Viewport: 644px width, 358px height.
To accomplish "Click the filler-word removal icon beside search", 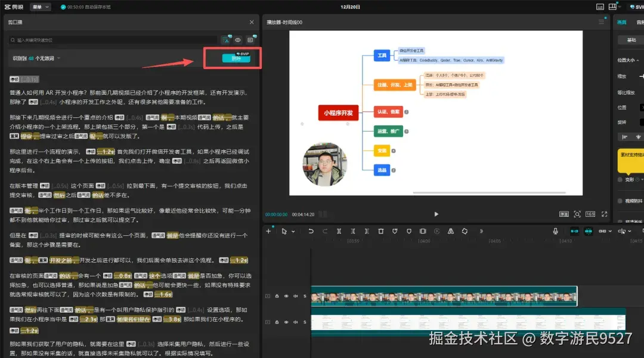I will (227, 40).
